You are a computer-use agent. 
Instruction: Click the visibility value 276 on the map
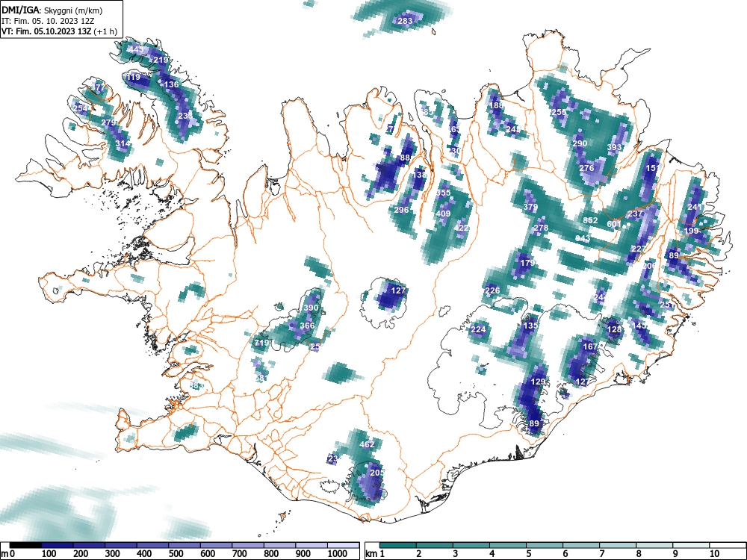point(586,168)
